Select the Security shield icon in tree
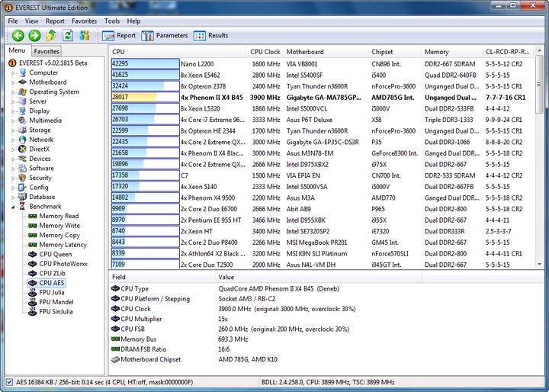 click(22, 178)
